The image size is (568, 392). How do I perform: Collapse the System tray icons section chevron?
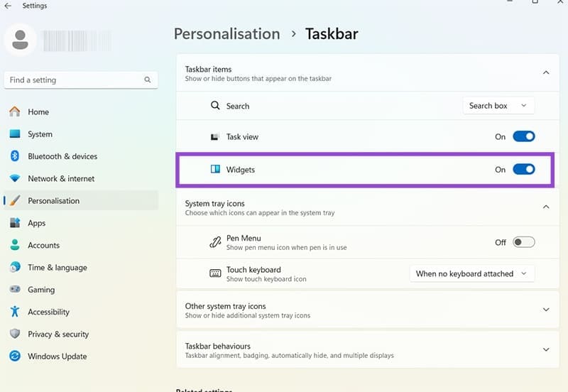pyautogui.click(x=546, y=207)
